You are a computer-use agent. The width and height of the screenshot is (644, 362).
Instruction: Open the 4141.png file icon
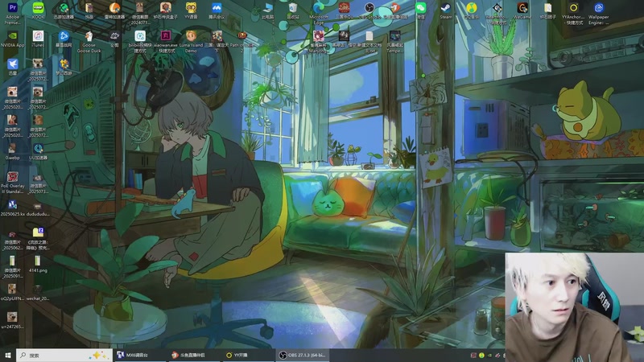pyautogui.click(x=38, y=265)
